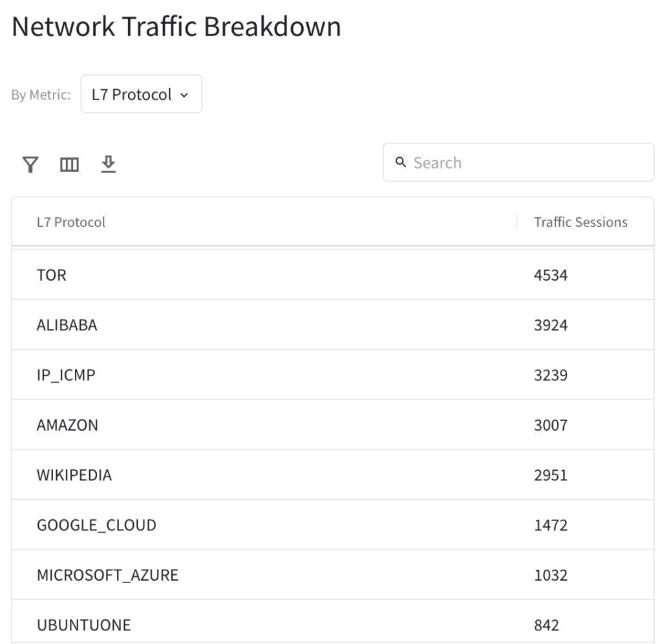Open the L7 Protocol metric dropdown
This screenshot has width=662, height=644.
[x=141, y=94]
